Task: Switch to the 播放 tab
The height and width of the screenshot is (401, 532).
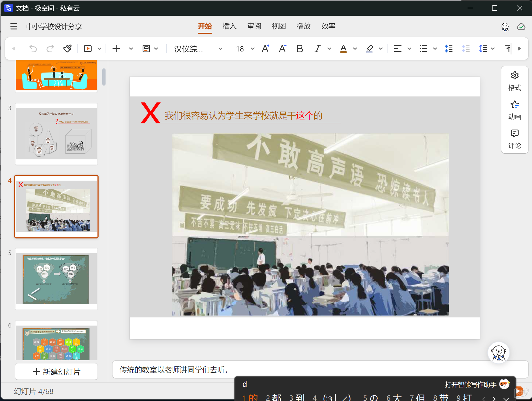Action: pos(304,26)
